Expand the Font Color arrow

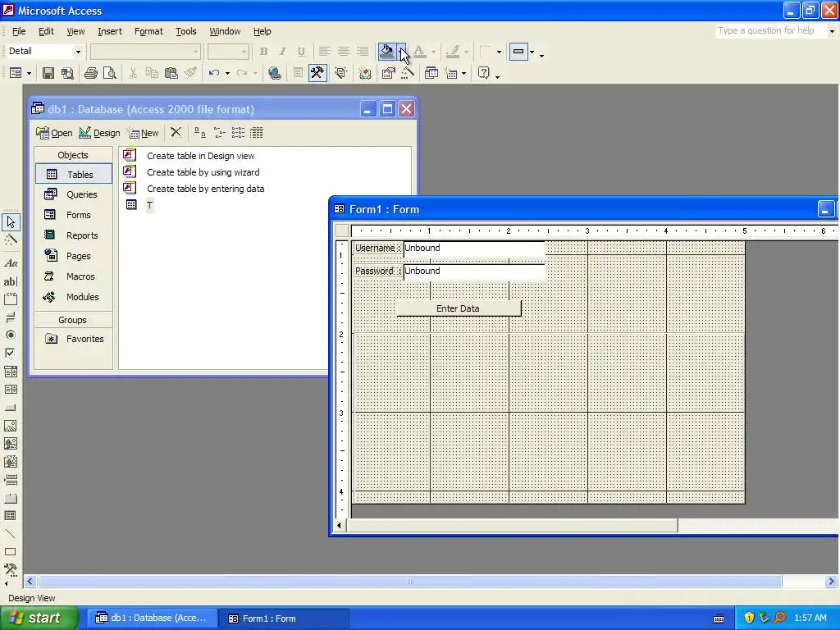tap(433, 52)
